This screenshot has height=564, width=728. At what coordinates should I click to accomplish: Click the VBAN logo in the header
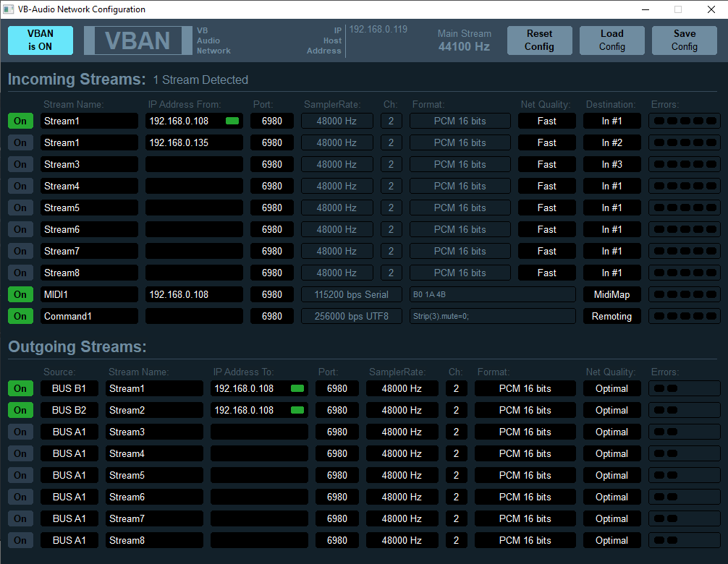click(x=138, y=40)
